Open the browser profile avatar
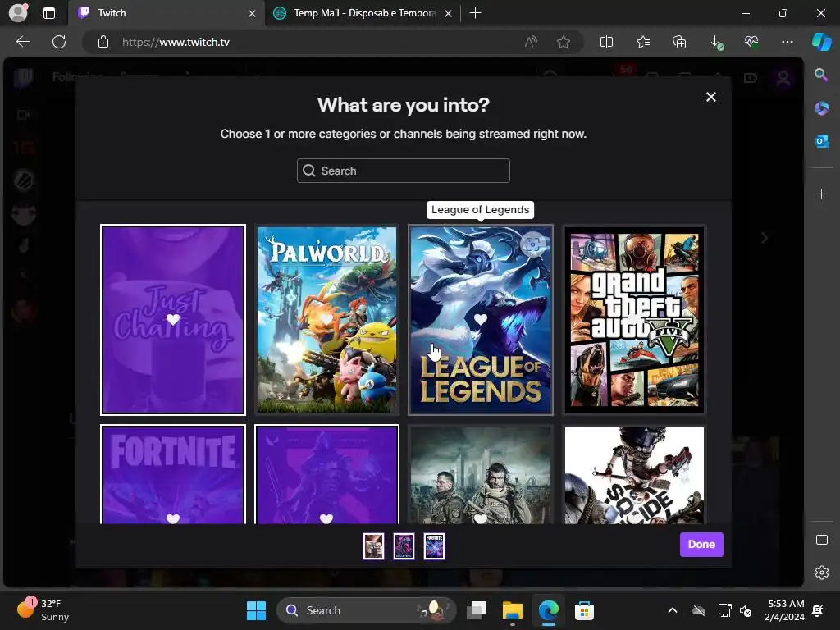This screenshot has height=630, width=840. 19,12
